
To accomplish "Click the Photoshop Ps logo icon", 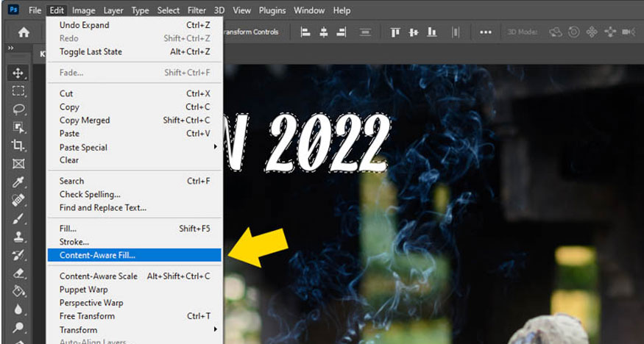I will [13, 10].
